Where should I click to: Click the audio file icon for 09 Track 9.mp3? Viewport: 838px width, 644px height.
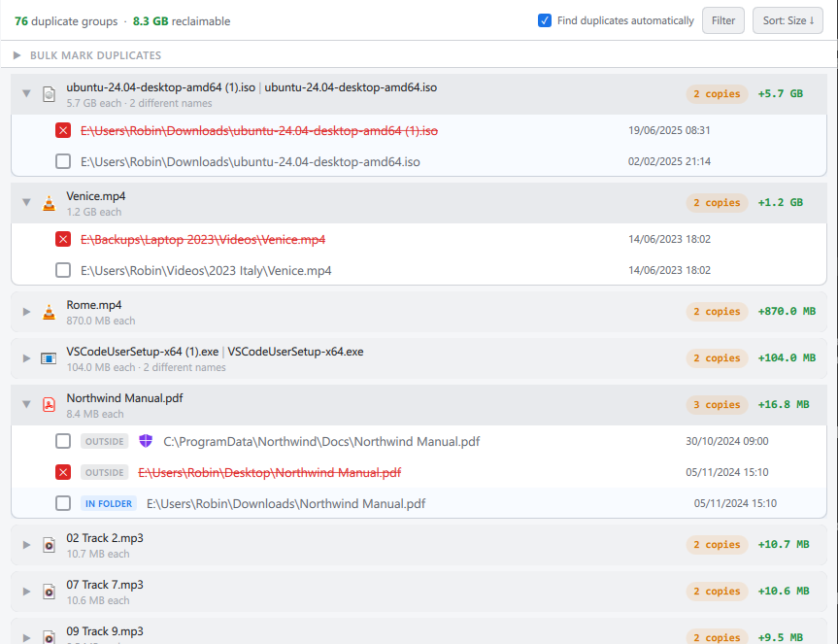point(49,636)
